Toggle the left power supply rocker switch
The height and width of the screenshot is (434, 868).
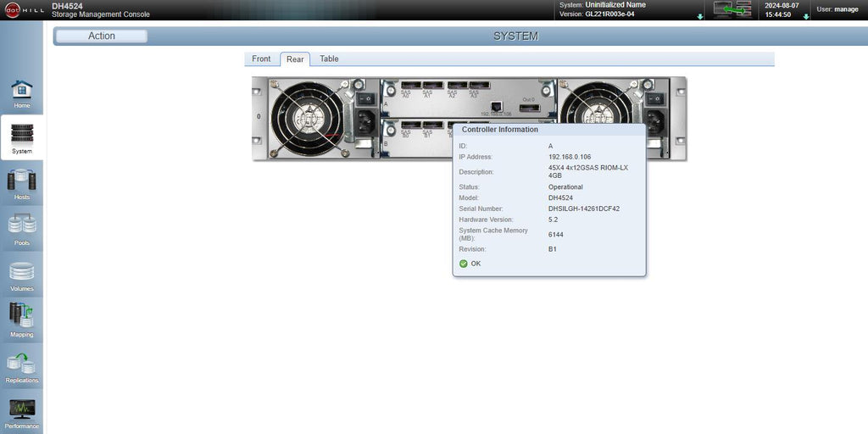[366, 99]
